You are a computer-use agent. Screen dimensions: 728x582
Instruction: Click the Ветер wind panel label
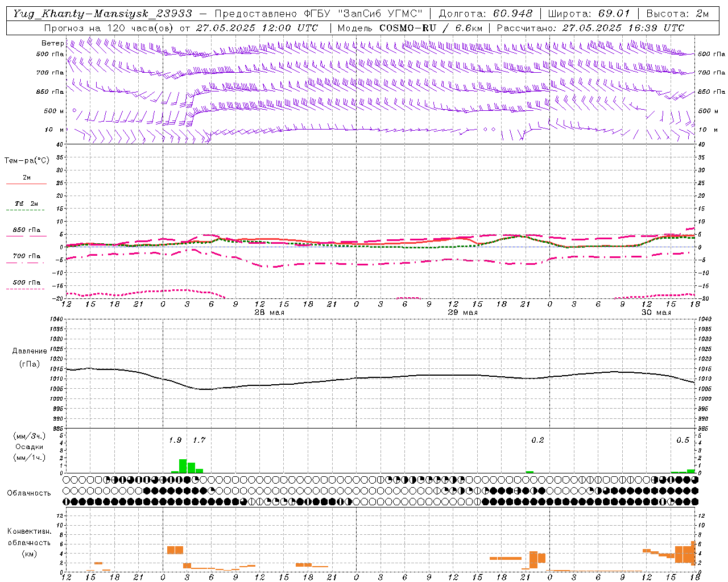pos(53,43)
